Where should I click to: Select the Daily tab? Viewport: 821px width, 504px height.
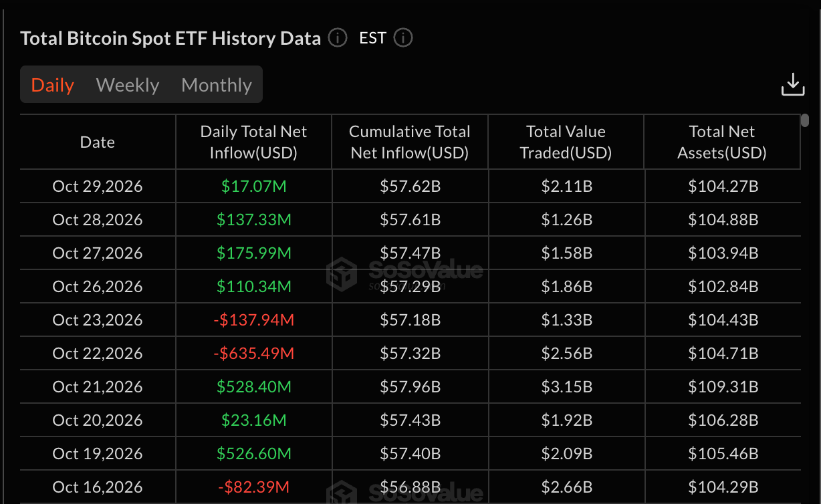point(53,85)
